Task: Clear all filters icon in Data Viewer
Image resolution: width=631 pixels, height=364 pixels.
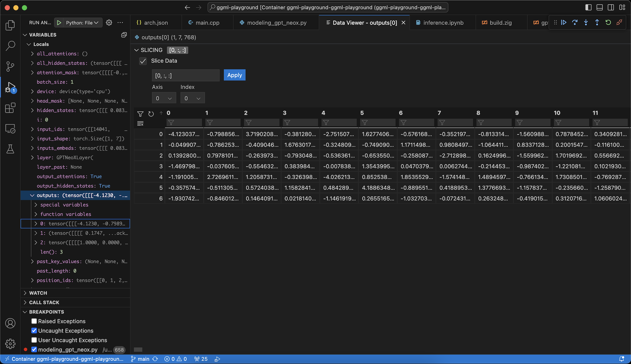Action: point(140,124)
